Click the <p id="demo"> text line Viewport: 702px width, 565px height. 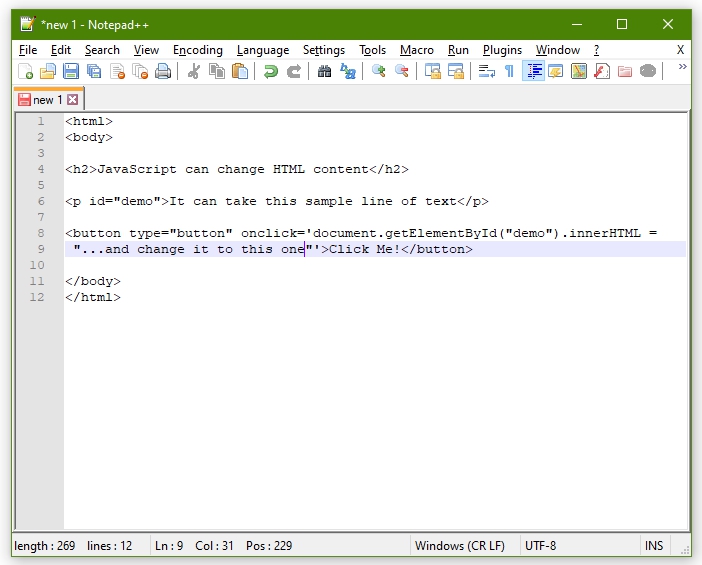[277, 201]
